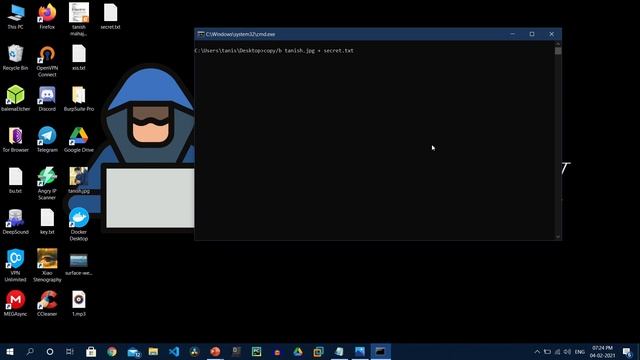Open File Explorer from the taskbar

click(x=153, y=351)
